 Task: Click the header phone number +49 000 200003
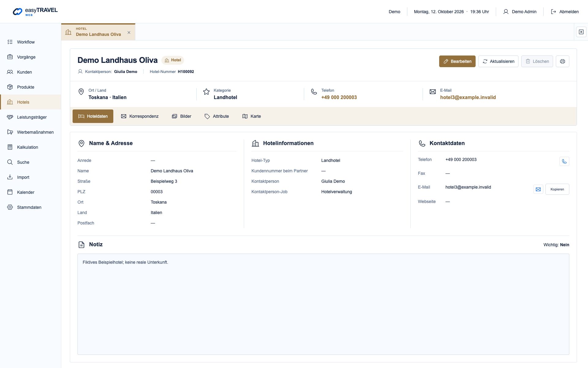coord(339,97)
